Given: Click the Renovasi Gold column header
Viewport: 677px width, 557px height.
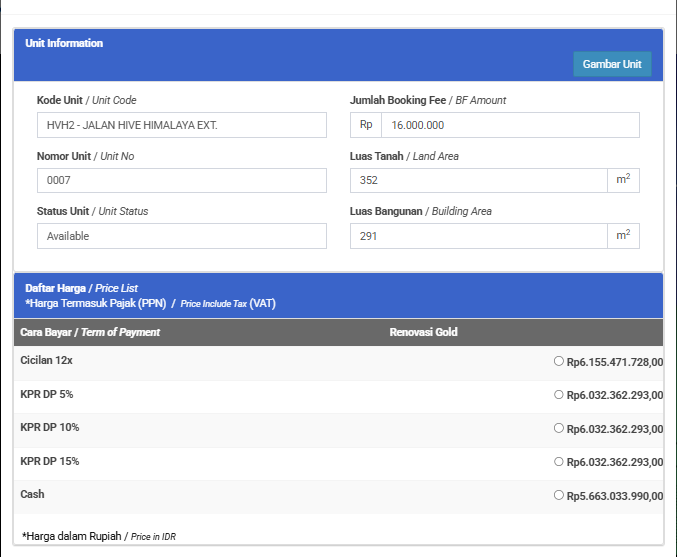Looking at the screenshot, I should point(423,332).
